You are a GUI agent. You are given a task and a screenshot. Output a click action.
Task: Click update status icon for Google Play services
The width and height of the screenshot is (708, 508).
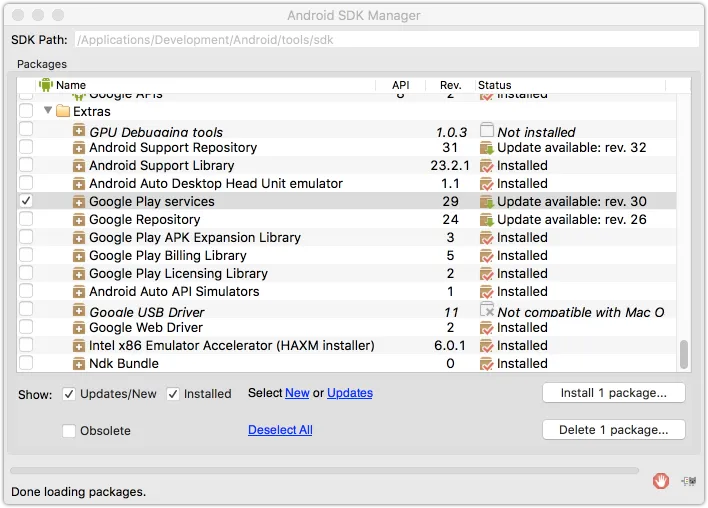pyautogui.click(x=487, y=202)
